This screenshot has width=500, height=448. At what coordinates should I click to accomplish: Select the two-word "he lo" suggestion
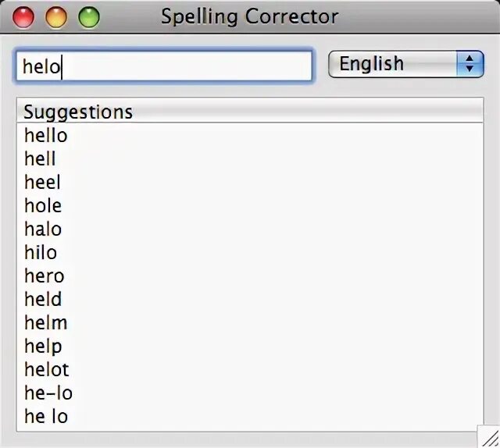[x=46, y=417]
